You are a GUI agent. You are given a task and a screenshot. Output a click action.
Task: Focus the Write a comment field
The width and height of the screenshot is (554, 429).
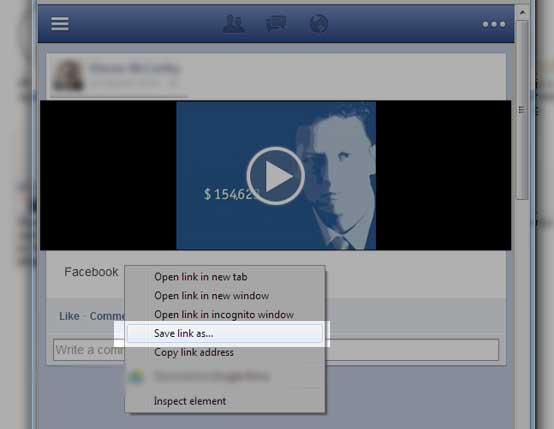pos(276,350)
